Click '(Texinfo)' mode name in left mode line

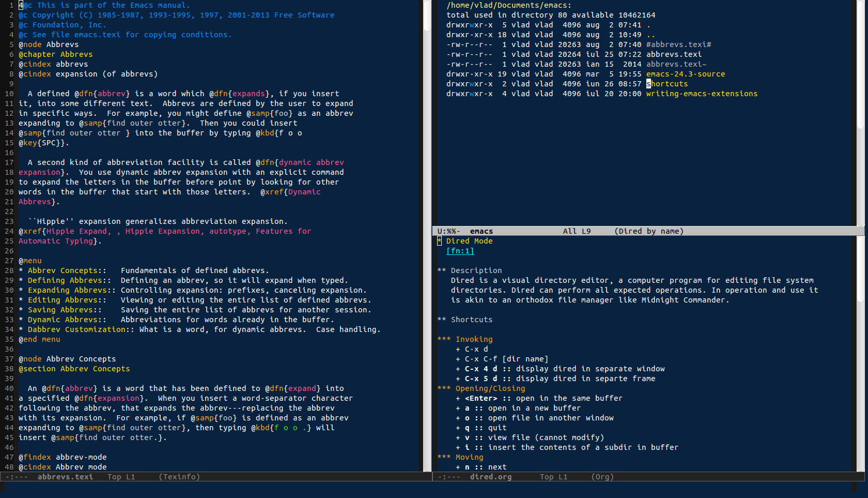click(179, 477)
